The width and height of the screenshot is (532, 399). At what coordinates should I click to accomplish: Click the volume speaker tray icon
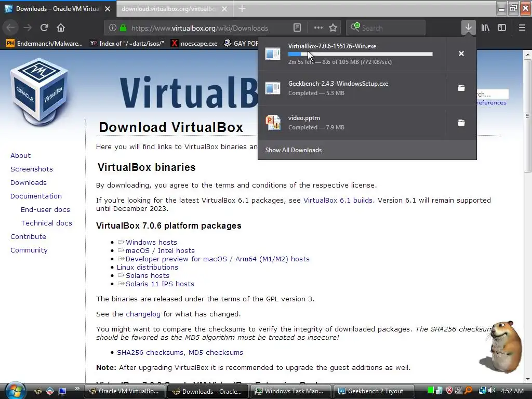coord(491,391)
